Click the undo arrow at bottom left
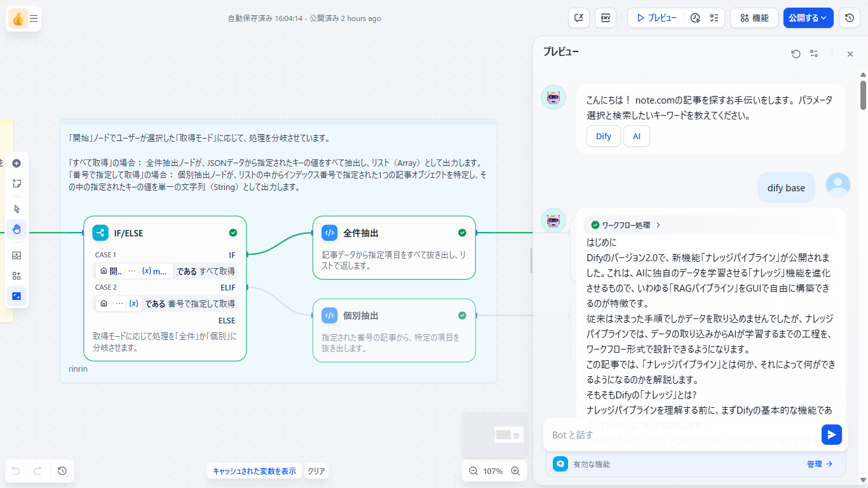This screenshot has height=488, width=868. (17, 471)
